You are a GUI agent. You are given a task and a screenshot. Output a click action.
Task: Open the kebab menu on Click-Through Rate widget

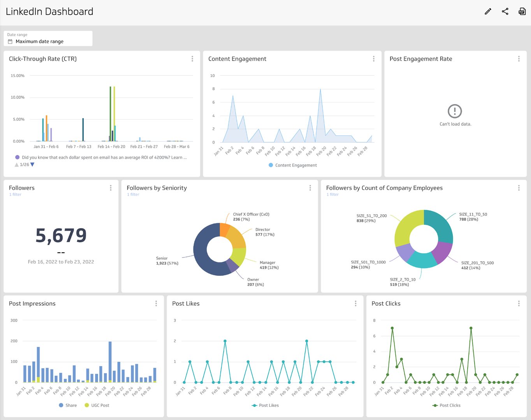coord(192,59)
